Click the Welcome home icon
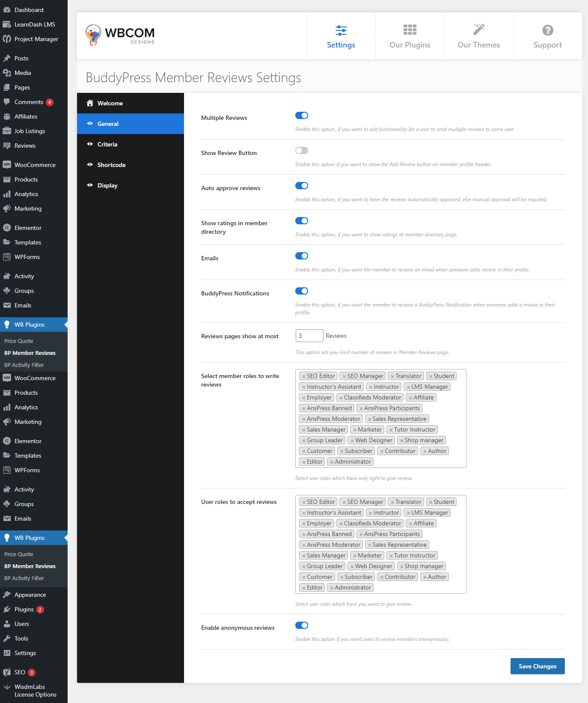Viewport: 588px width, 703px height. point(90,103)
